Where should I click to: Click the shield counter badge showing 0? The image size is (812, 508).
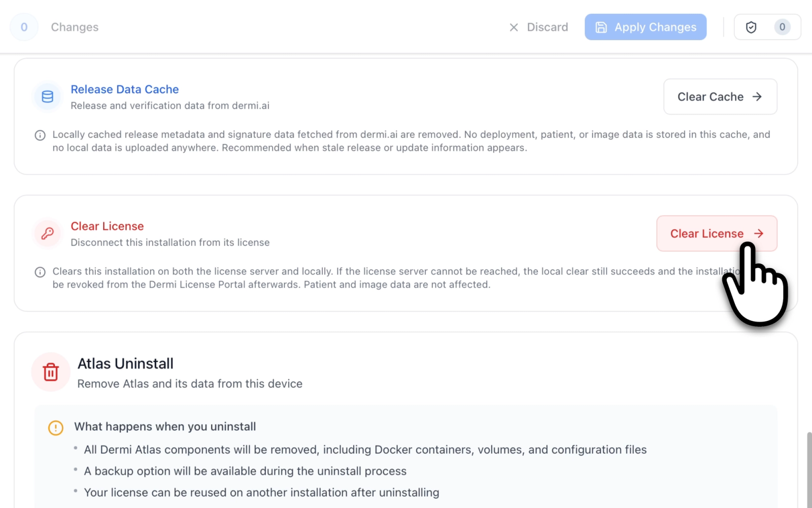pyautogui.click(x=782, y=27)
